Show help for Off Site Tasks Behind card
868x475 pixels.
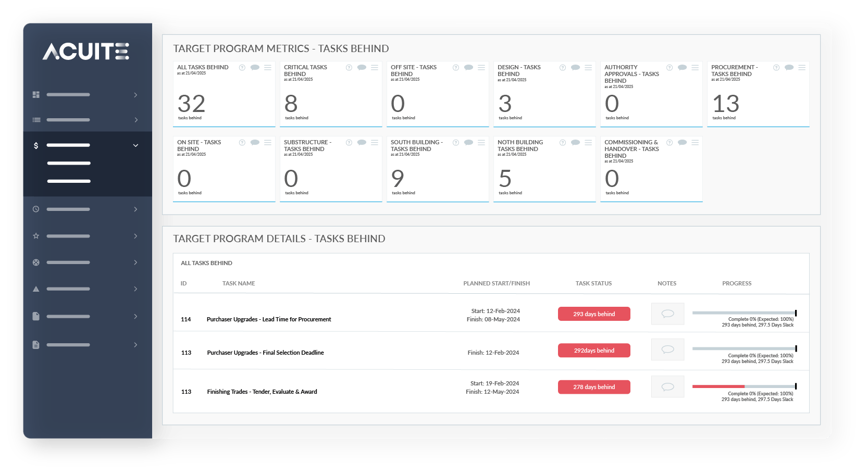point(456,68)
